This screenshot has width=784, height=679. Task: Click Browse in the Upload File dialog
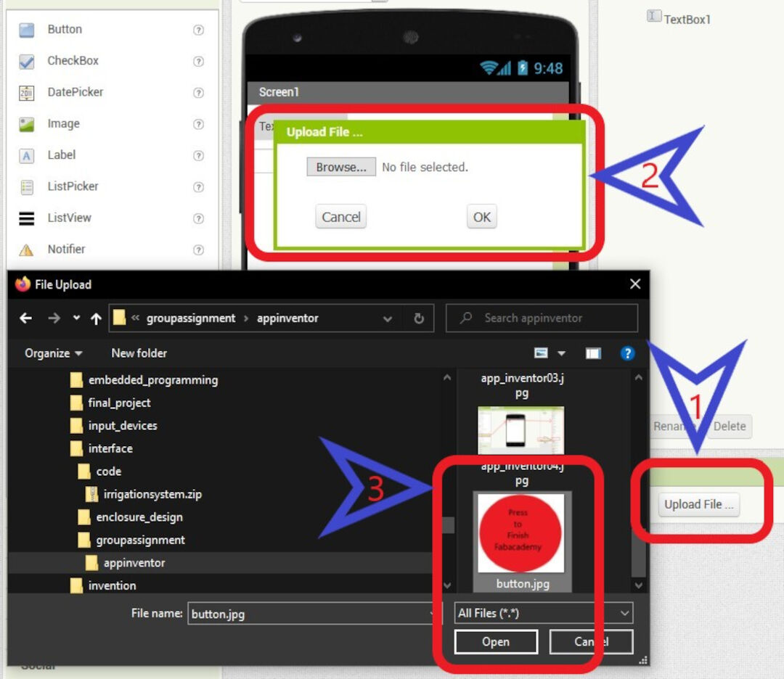[x=340, y=166]
